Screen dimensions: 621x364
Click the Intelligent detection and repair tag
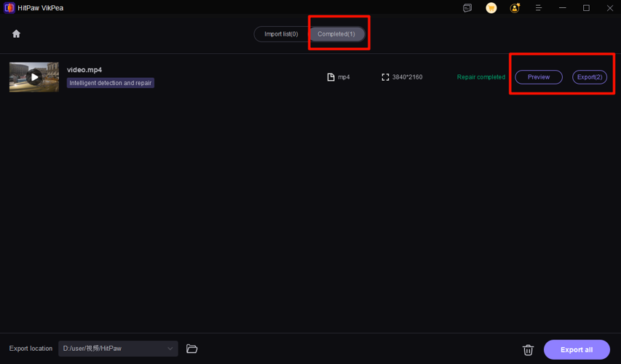tap(111, 83)
